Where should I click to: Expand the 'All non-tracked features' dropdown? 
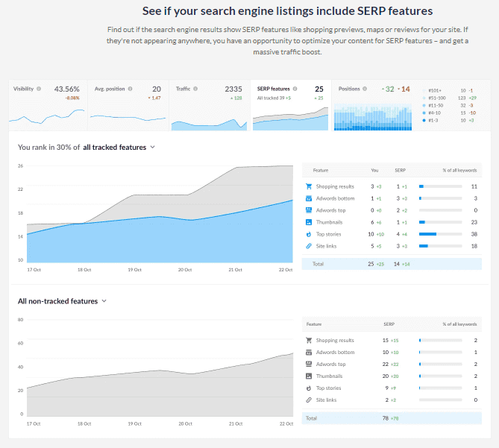pyautogui.click(x=62, y=301)
